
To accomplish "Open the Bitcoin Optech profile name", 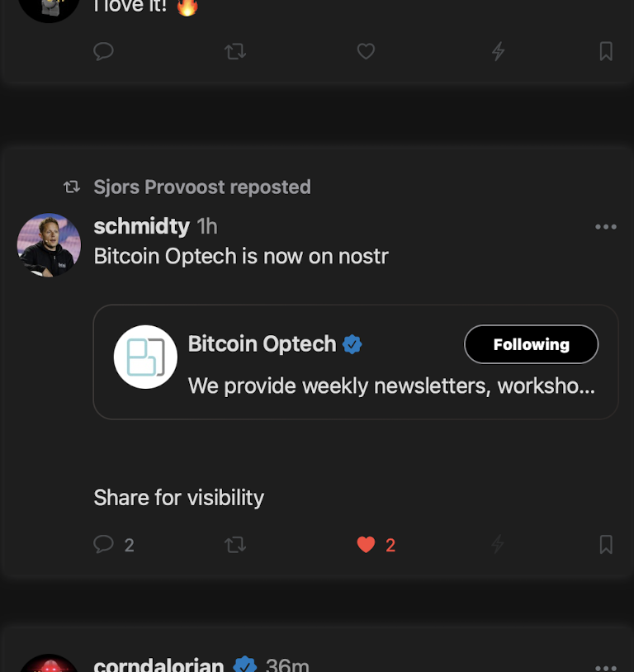I will [x=262, y=343].
